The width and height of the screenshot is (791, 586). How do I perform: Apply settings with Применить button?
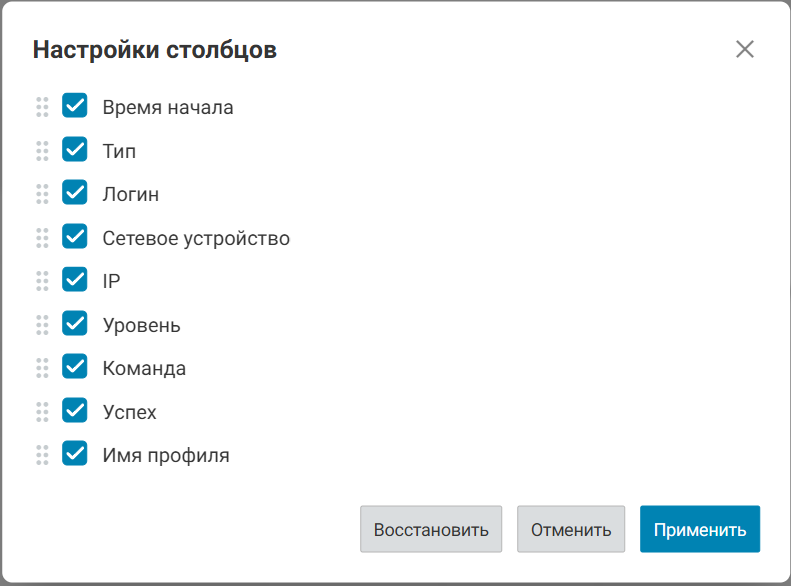coord(700,529)
